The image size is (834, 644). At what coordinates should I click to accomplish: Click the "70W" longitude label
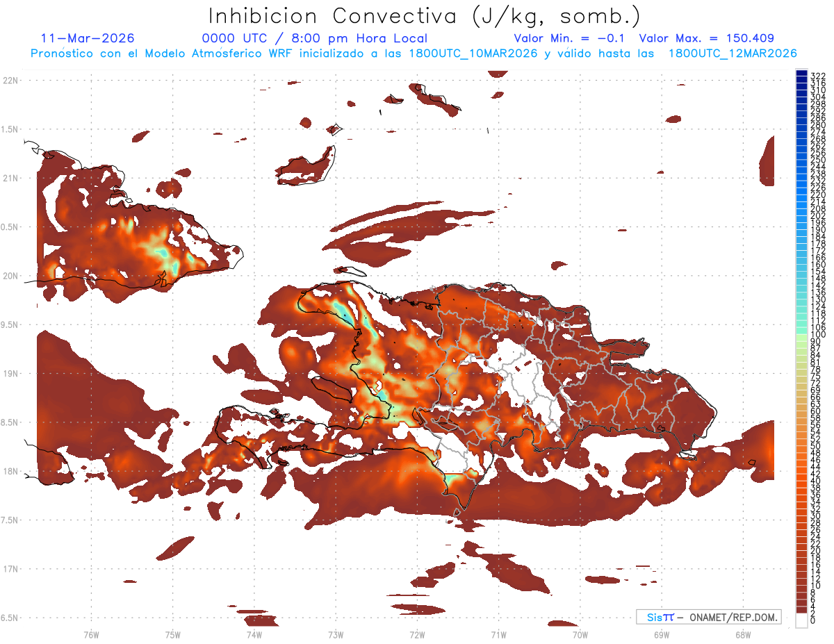(580, 634)
